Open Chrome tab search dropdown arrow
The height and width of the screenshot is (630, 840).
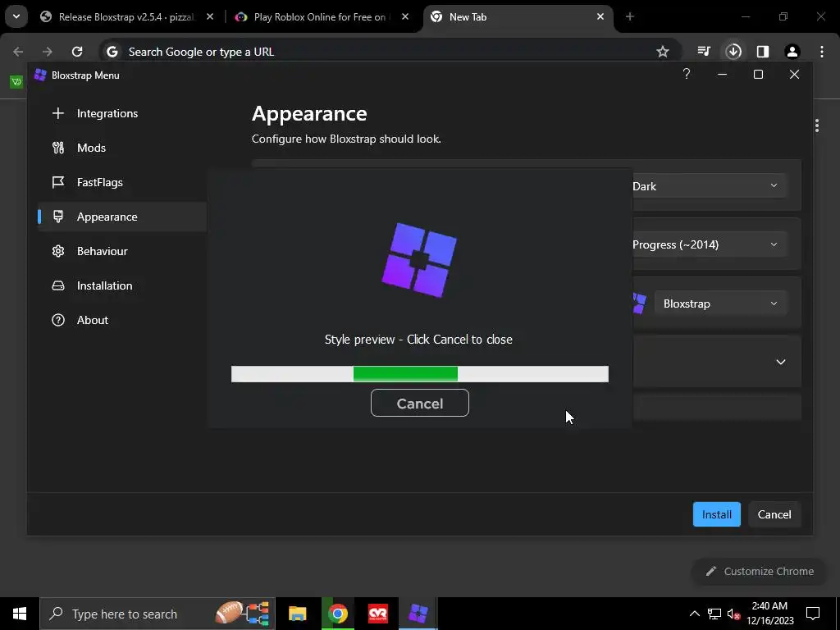[16, 16]
